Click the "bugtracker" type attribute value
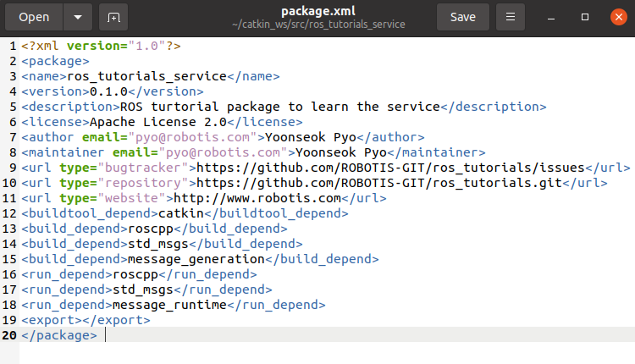This screenshot has width=635, height=364. pyautogui.click(x=143, y=168)
